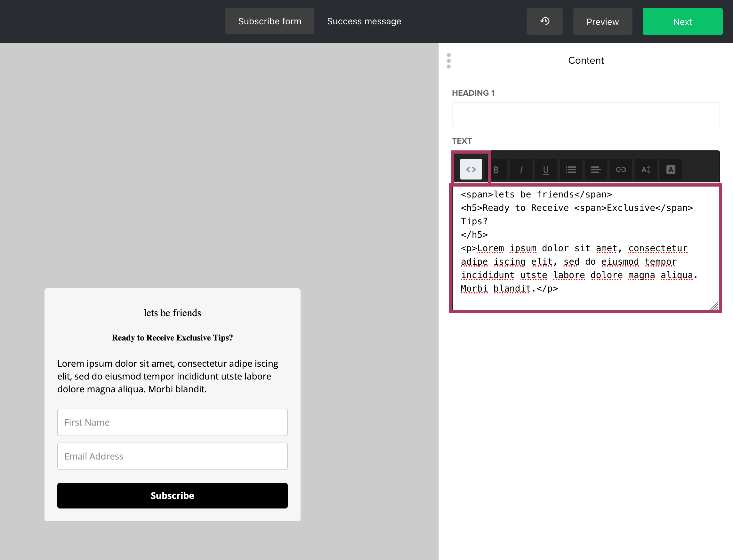Viewport: 733px width, 560px height.
Task: Click the three-dot panel handle
Action: (449, 61)
